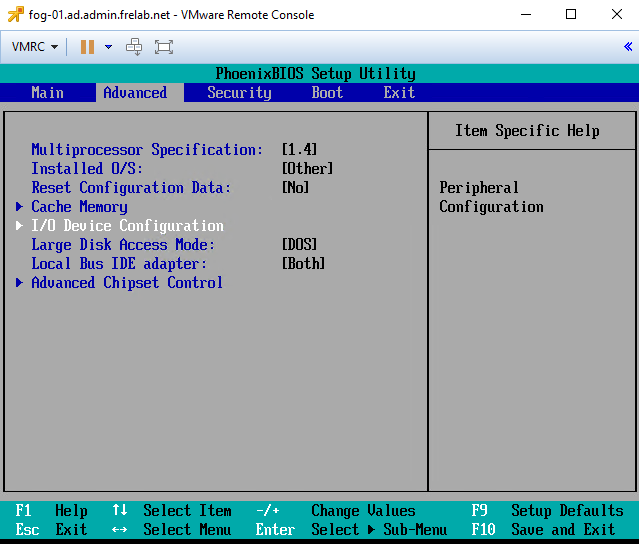Click Select Item footer hint
This screenshot has height=544, width=639.
187,511
